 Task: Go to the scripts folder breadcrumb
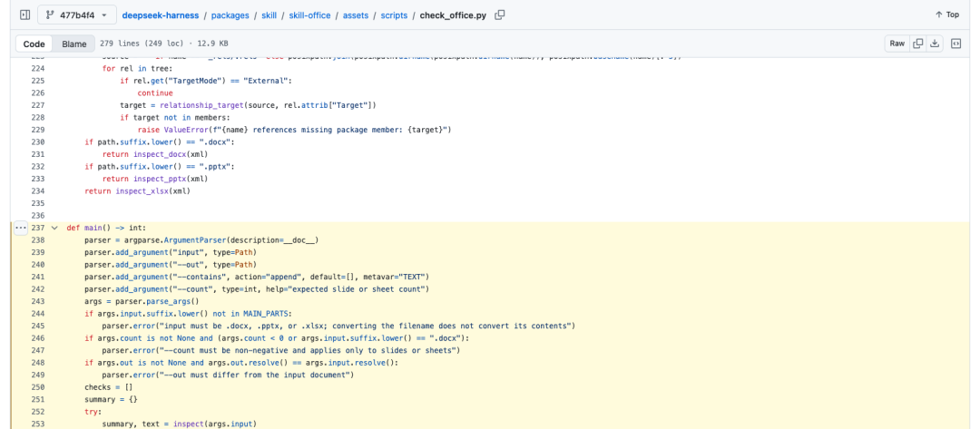394,15
